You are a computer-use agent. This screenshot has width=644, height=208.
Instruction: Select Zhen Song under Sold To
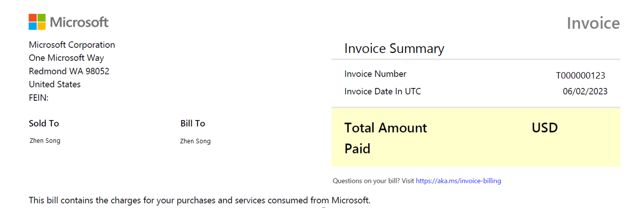[45, 141]
